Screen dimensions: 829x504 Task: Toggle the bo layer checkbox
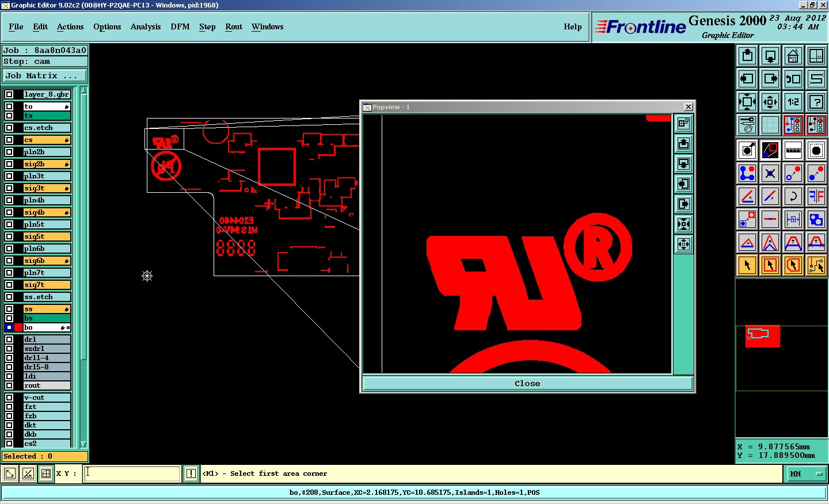pyautogui.click(x=9, y=327)
